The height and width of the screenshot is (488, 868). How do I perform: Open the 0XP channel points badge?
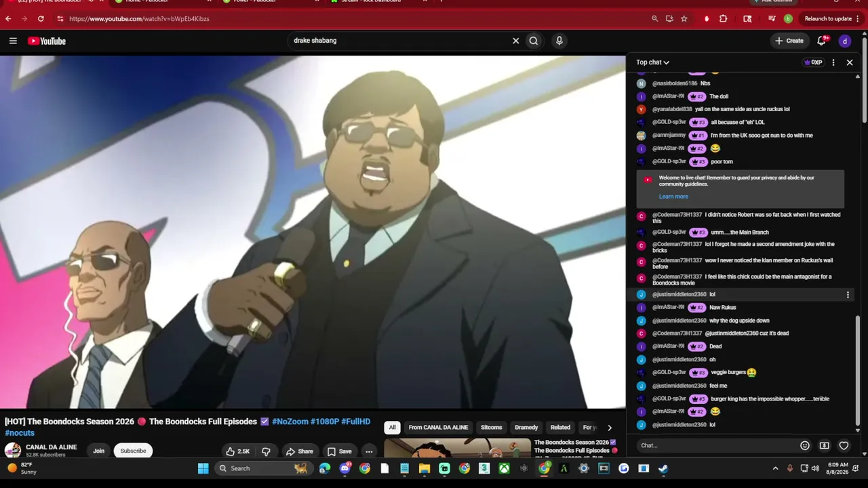(812, 62)
